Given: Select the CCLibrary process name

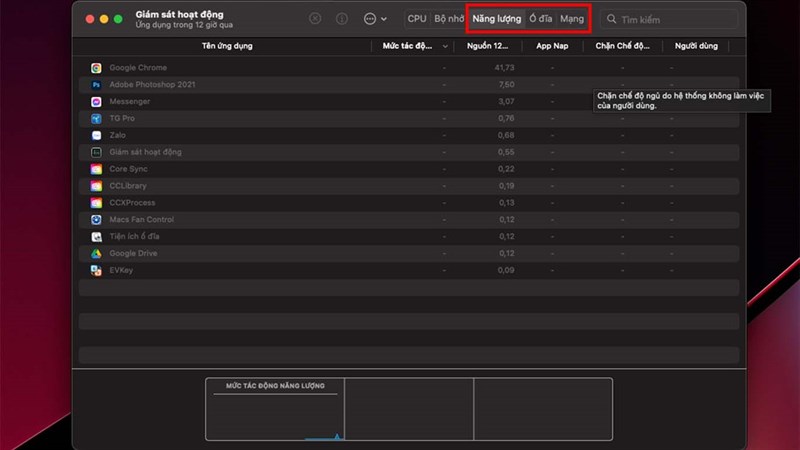Looking at the screenshot, I should click(x=128, y=185).
